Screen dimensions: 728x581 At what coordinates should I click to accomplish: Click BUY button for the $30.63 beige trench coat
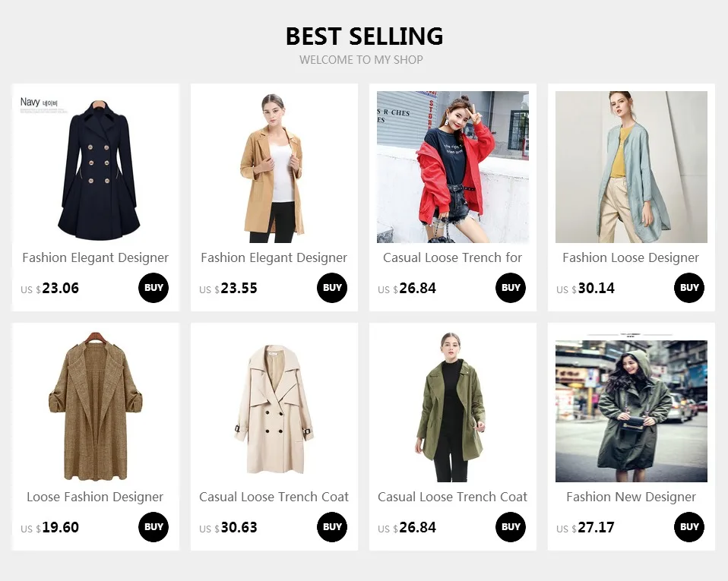tap(332, 527)
